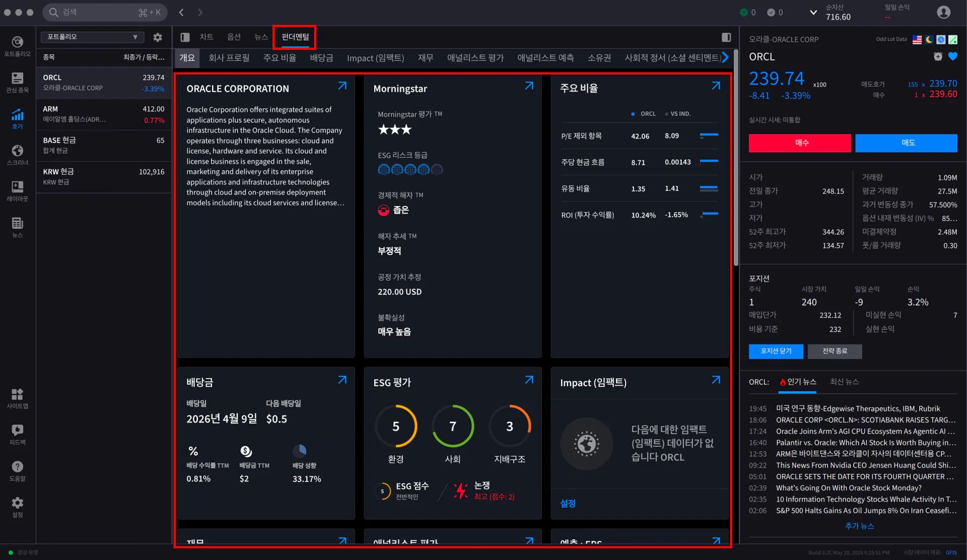
Task: Open the 사이트맵 sitemap sidebar icon
Action: click(18, 398)
